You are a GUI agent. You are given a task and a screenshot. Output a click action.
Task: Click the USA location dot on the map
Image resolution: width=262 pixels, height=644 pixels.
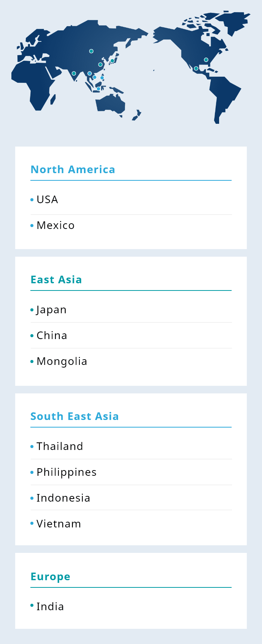206,60
